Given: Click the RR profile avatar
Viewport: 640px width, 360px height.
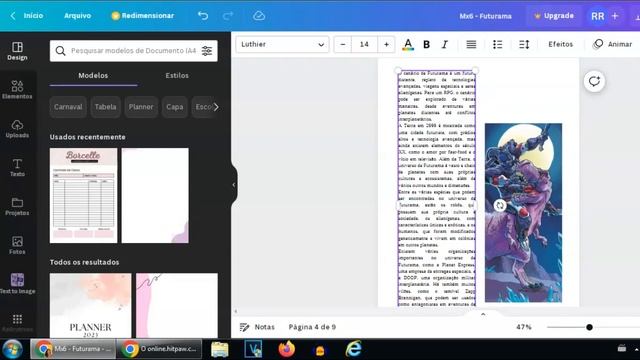Looking at the screenshot, I should (x=598, y=16).
